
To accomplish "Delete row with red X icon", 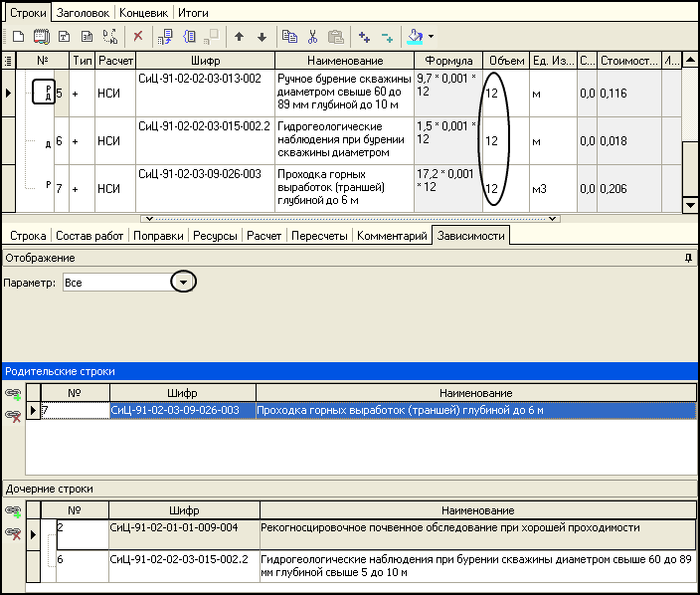I will pos(138,36).
